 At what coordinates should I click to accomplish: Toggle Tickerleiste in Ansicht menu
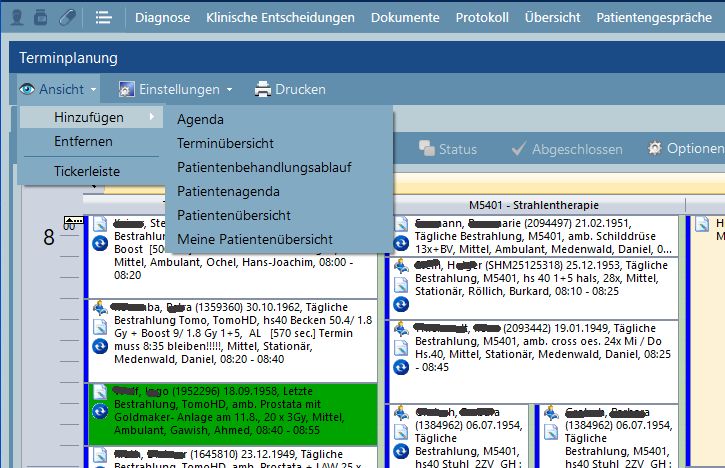[x=86, y=171]
